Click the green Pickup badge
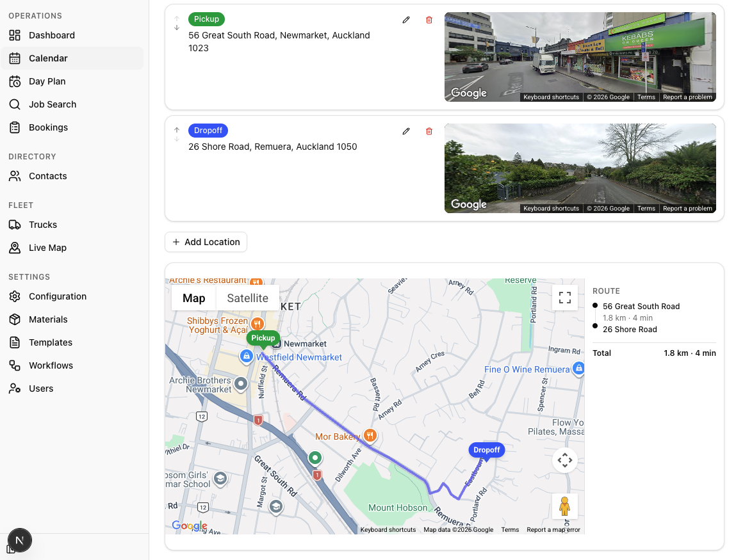Screen dimensions: 736x560 (x=206, y=19)
